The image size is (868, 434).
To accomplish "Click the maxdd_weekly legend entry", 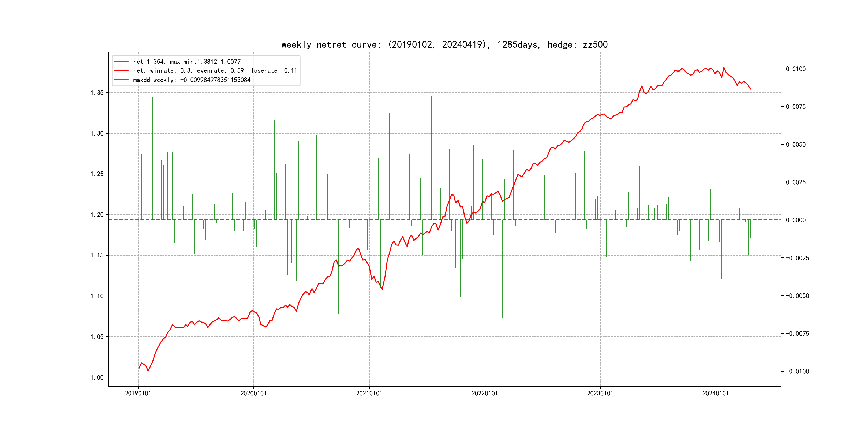I will click(192, 80).
